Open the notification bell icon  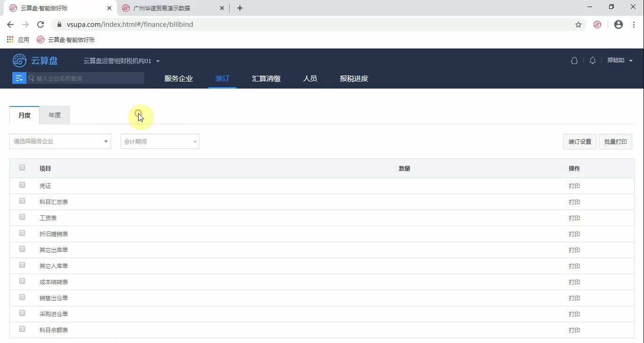click(x=593, y=60)
